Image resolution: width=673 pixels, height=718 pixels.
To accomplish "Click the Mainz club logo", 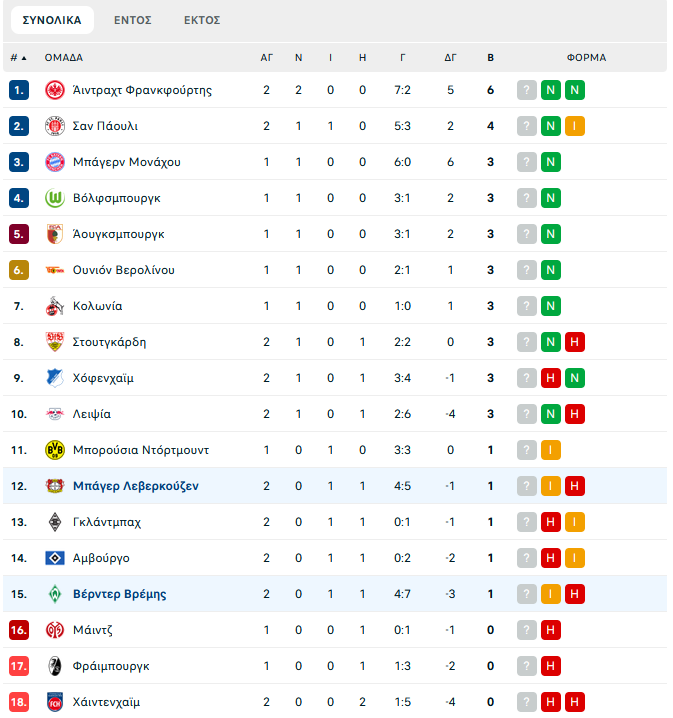I will click(54, 630).
